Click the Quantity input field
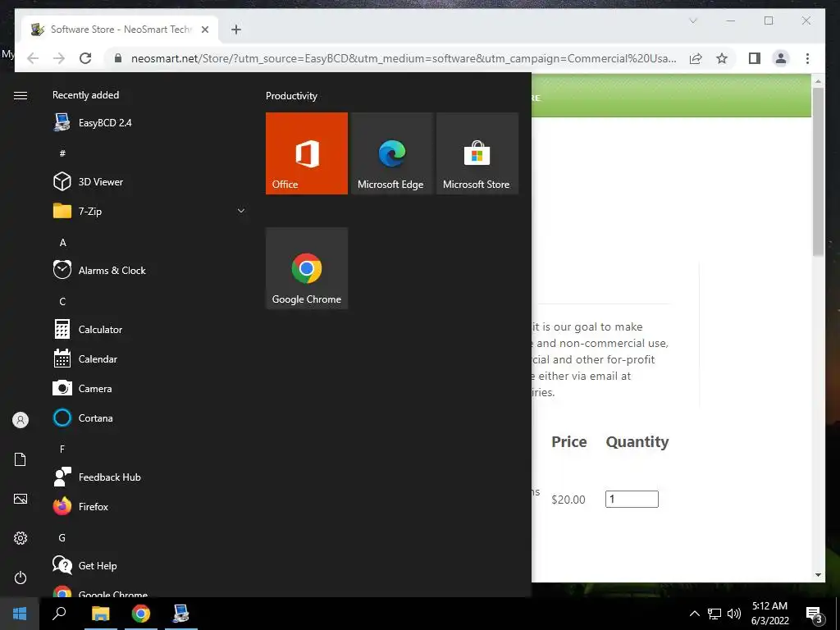This screenshot has height=630, width=840. pyautogui.click(x=632, y=499)
